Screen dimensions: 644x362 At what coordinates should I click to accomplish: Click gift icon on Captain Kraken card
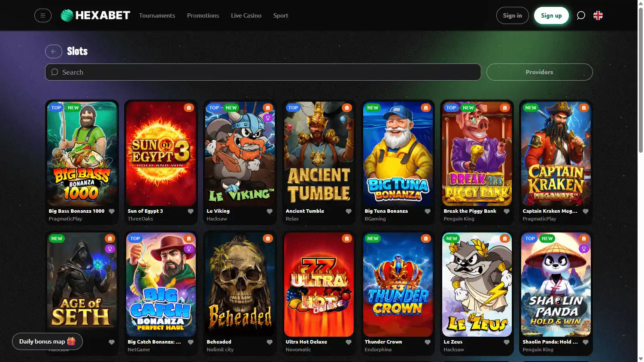584,108
